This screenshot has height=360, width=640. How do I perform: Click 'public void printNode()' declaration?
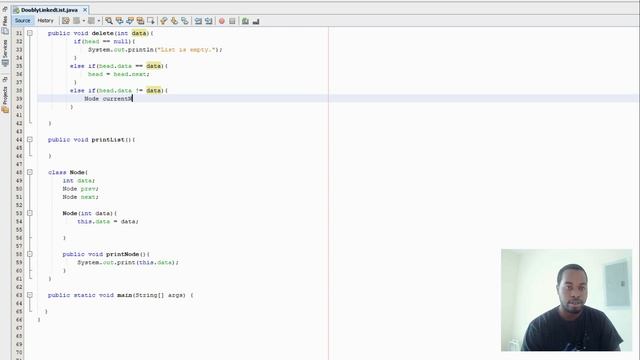tap(106, 254)
